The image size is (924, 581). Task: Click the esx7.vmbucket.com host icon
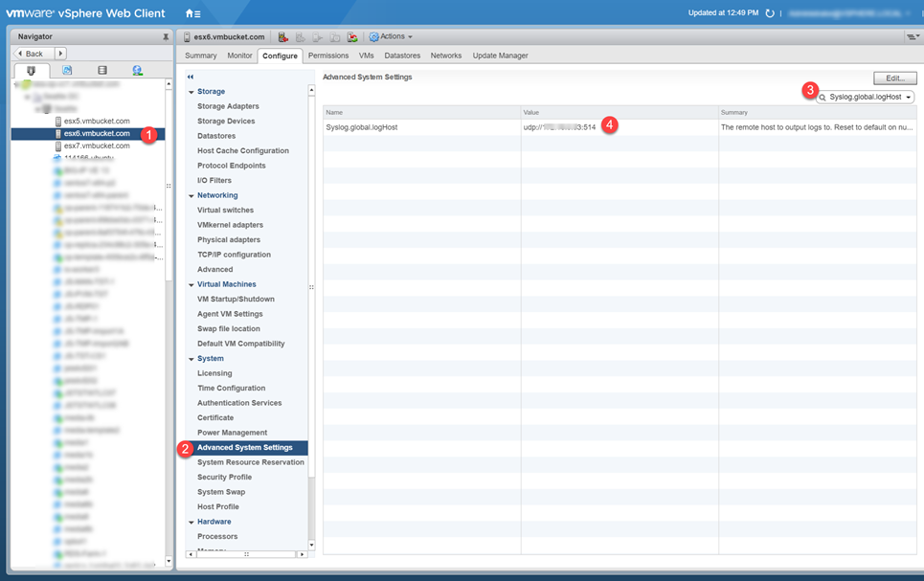(x=58, y=146)
